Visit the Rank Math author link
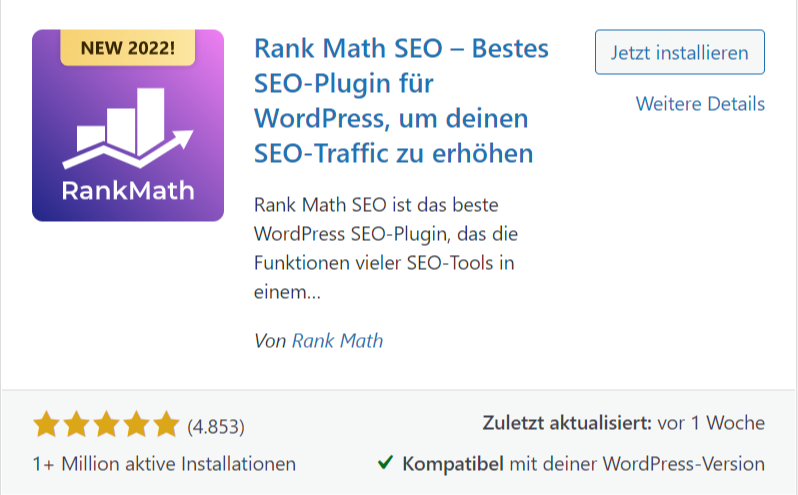Viewport: 798px width, 495px height. click(x=337, y=340)
